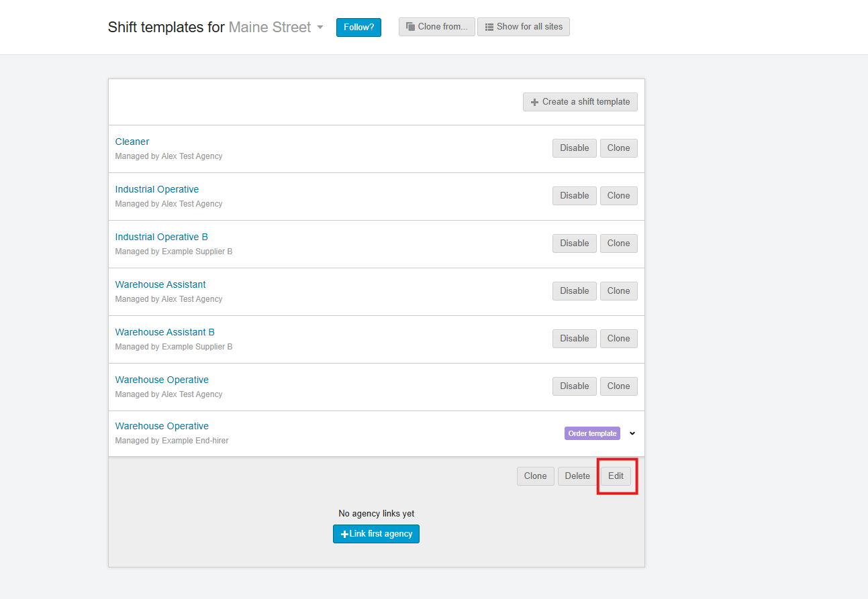Click Delete in the expanded panel

click(577, 476)
